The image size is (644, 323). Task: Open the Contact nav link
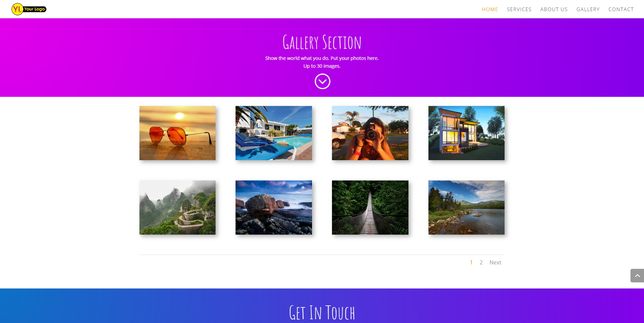tap(621, 9)
